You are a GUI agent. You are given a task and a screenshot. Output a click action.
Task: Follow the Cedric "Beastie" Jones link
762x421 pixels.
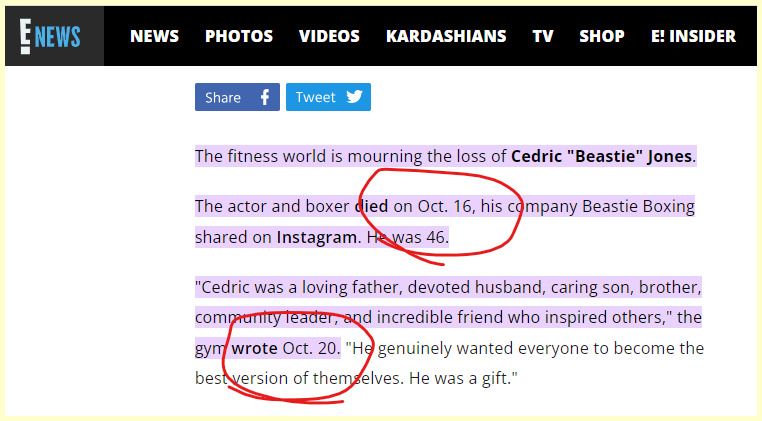coord(601,156)
